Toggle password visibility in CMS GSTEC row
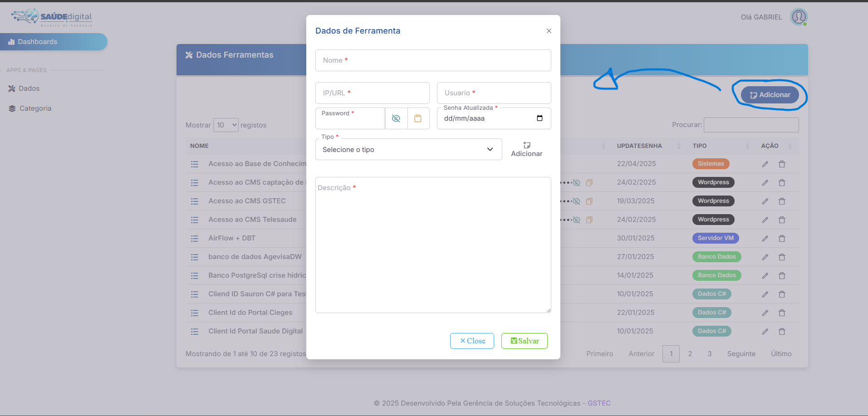This screenshot has height=416, width=868. pyautogui.click(x=576, y=201)
